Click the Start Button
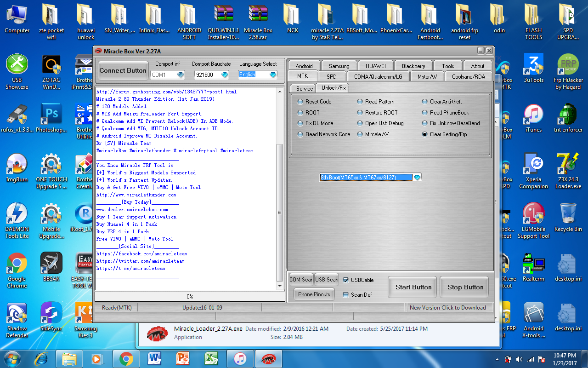This screenshot has height=368, width=588. [413, 287]
